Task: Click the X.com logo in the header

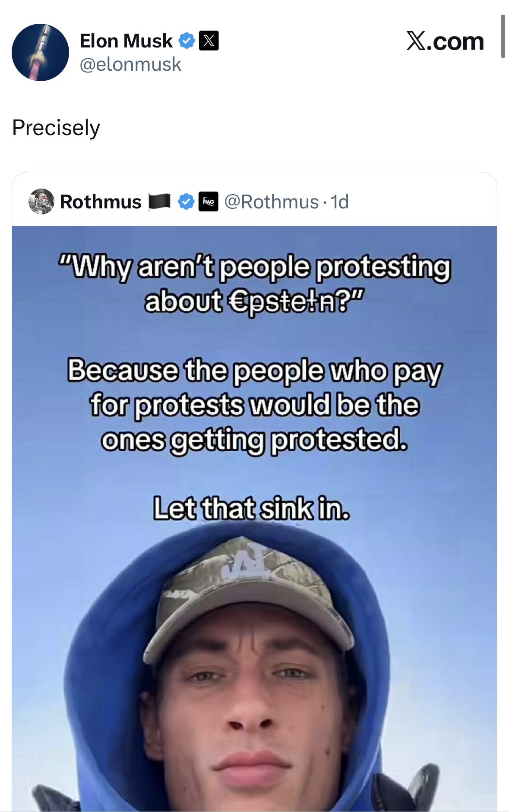Action: [x=445, y=41]
